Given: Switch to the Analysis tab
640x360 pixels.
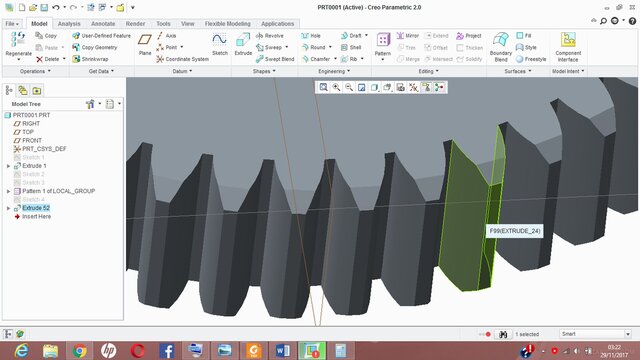Looking at the screenshot, I should pyautogui.click(x=69, y=24).
